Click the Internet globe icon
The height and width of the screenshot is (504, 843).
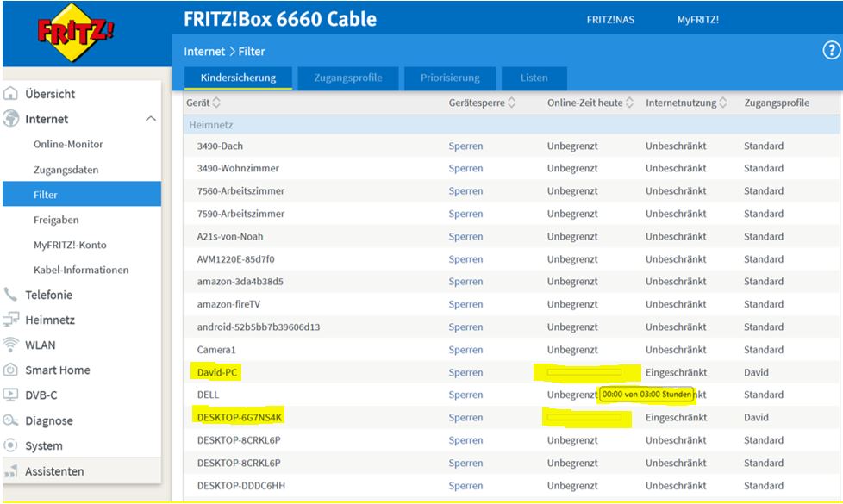[10, 119]
